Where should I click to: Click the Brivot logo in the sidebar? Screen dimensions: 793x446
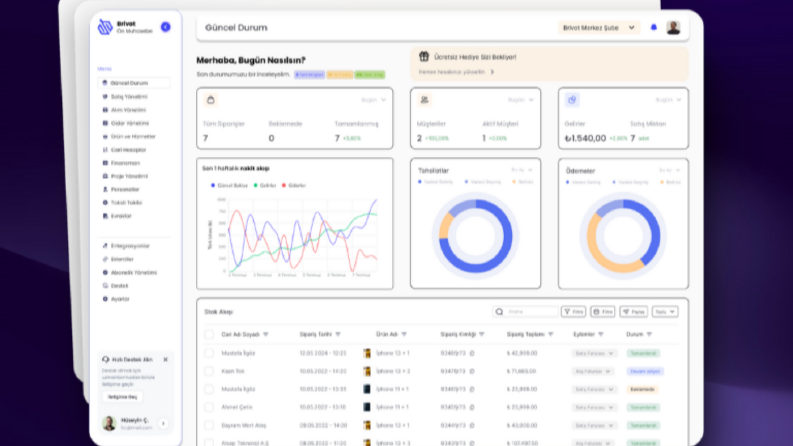click(105, 27)
